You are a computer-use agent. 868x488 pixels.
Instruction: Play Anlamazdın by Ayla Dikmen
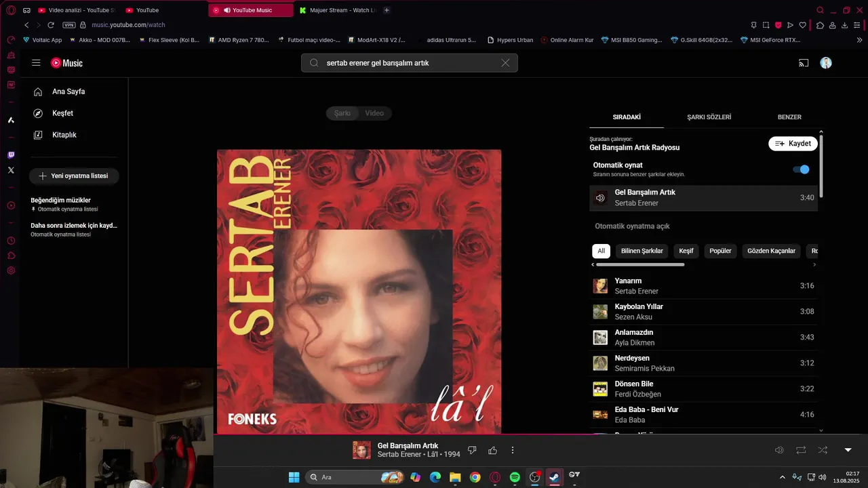pos(703,338)
